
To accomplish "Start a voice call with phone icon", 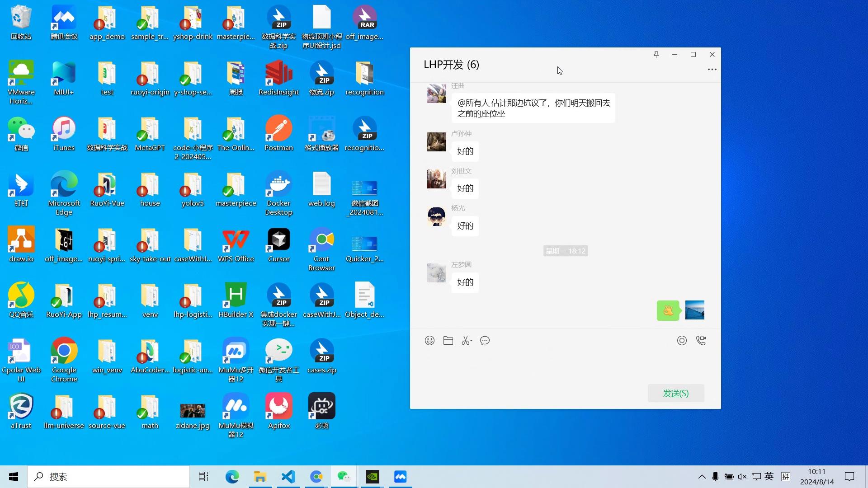I will [701, 341].
